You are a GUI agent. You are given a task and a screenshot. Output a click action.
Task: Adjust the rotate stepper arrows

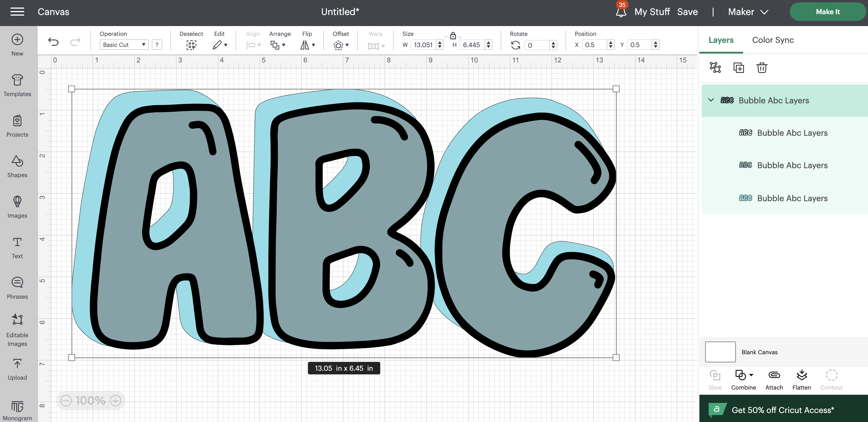coord(553,45)
